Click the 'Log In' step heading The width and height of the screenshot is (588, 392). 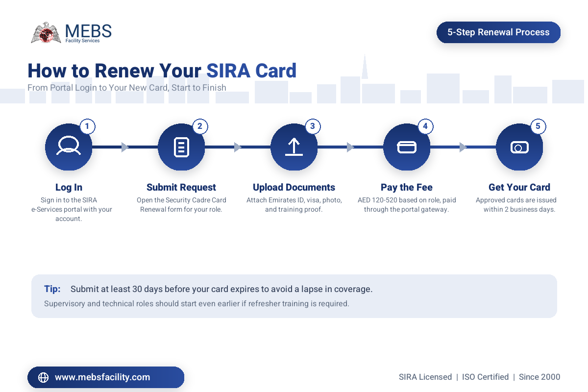(x=69, y=187)
